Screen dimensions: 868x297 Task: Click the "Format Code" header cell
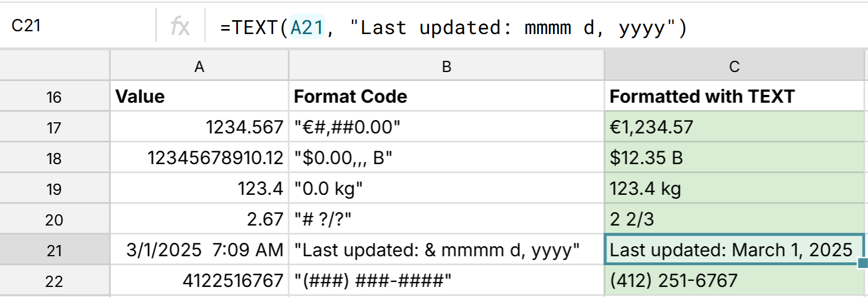point(446,97)
